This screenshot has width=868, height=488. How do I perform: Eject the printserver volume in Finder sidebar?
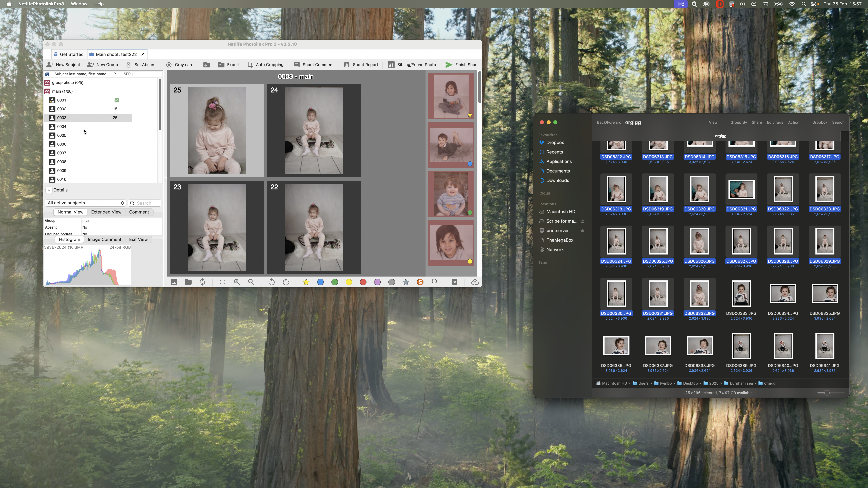click(582, 231)
